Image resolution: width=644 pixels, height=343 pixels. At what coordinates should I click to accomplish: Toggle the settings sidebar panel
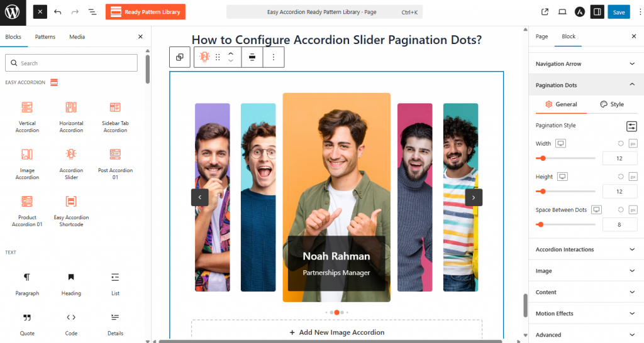click(x=597, y=12)
